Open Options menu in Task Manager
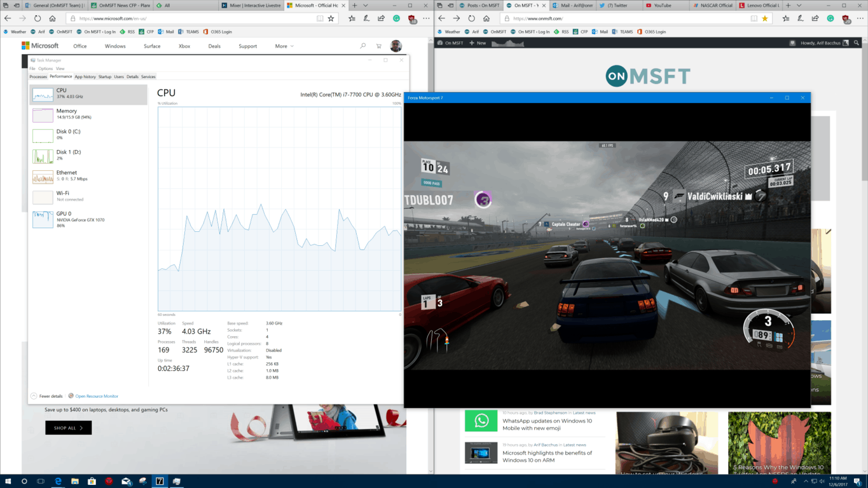This screenshot has height=488, width=868. [x=45, y=69]
